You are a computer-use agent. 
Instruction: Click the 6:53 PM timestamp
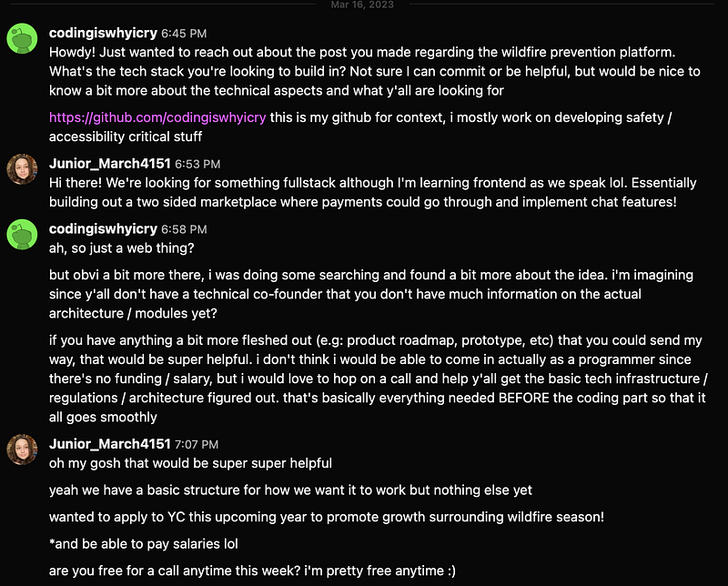pyautogui.click(x=197, y=164)
